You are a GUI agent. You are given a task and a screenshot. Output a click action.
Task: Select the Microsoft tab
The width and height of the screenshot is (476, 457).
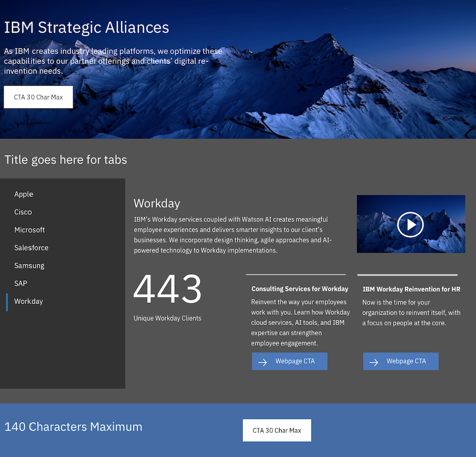29,230
